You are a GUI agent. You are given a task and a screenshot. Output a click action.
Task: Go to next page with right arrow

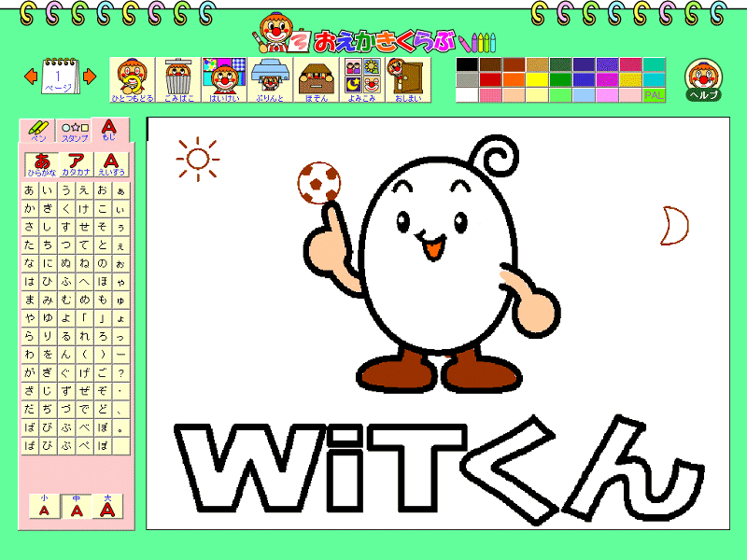coord(90,77)
